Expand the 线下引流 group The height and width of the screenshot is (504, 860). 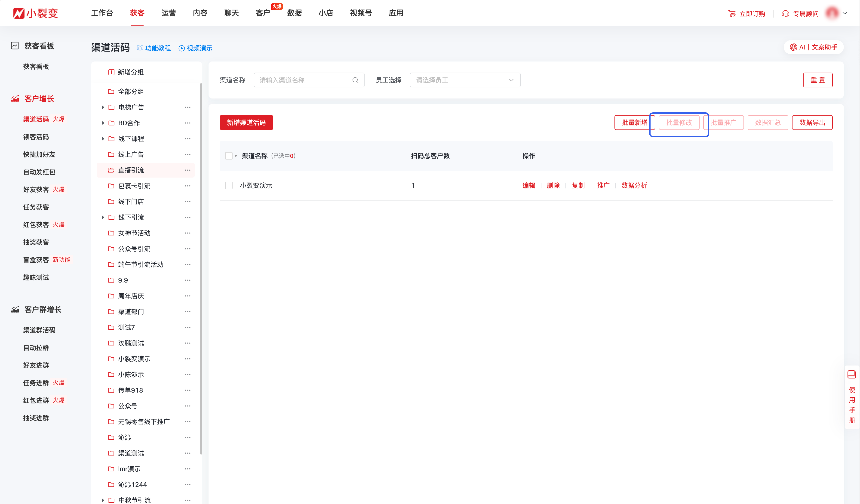pyautogui.click(x=103, y=217)
